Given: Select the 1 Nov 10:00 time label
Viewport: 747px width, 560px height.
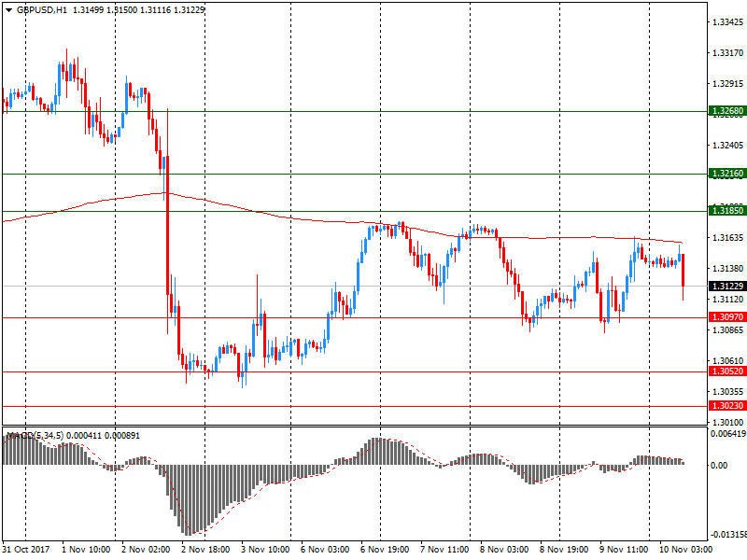Looking at the screenshot, I should point(86,550).
